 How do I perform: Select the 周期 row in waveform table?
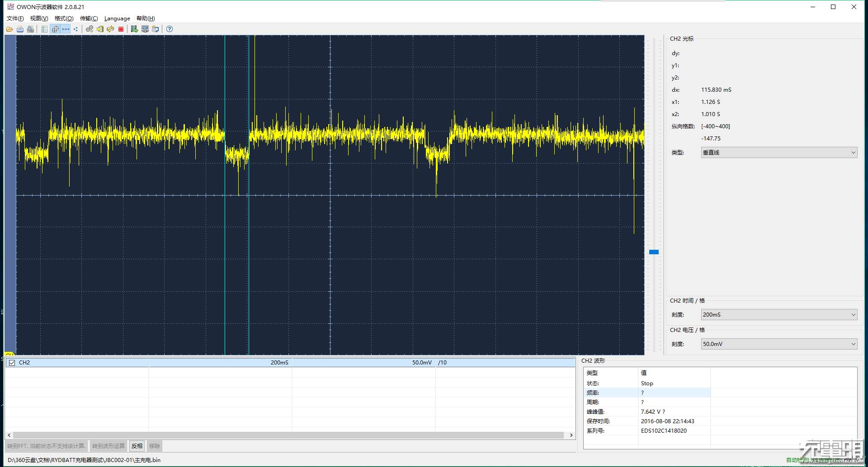pos(647,402)
